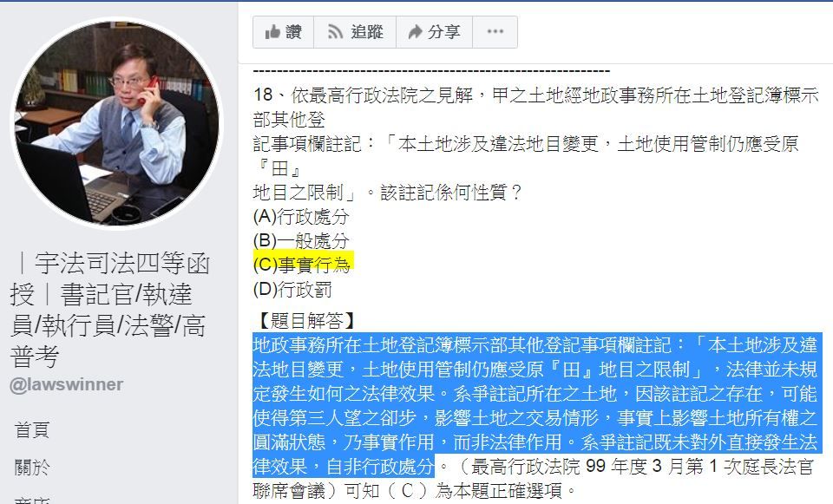Click the 讚 button label

coord(294,32)
